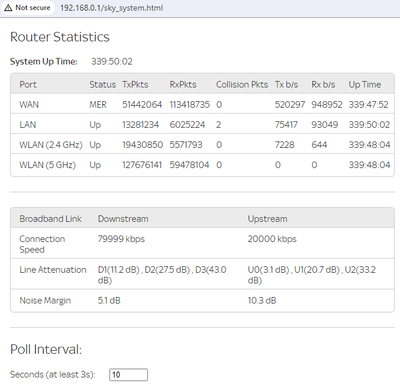Click the Broadband Link header
The width and height of the screenshot is (400, 384).
point(51,219)
